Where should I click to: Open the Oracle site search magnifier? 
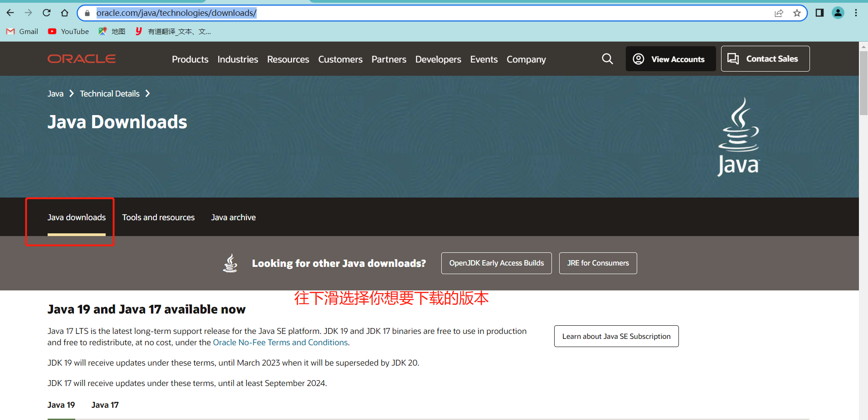607,59
